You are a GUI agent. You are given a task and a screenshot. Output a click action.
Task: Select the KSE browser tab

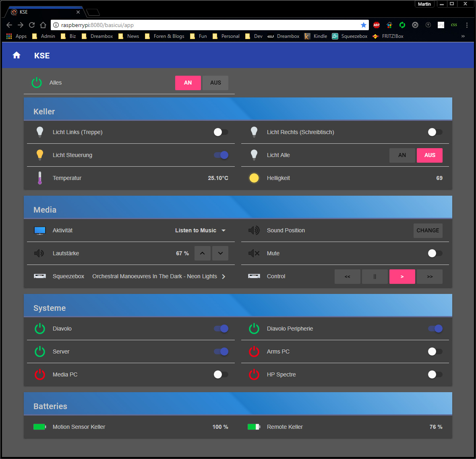pos(44,12)
